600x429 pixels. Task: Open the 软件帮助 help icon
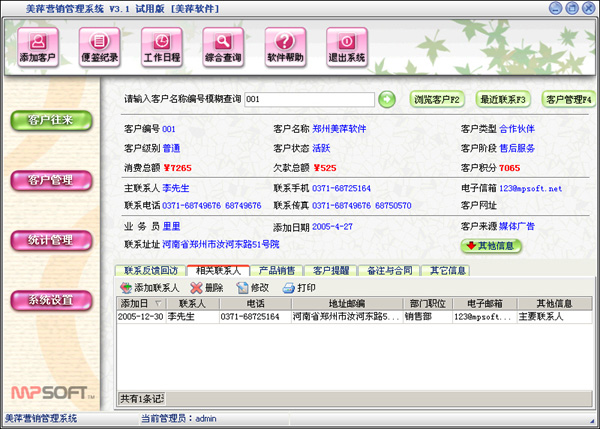(x=285, y=47)
